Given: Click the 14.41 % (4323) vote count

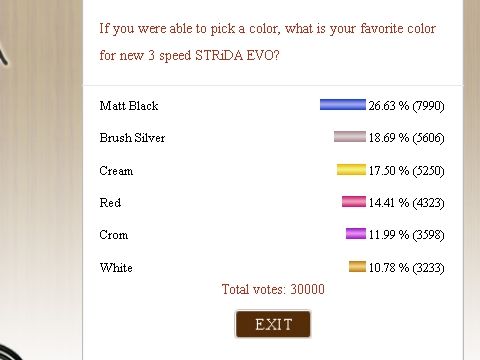Looking at the screenshot, I should click(x=406, y=203).
